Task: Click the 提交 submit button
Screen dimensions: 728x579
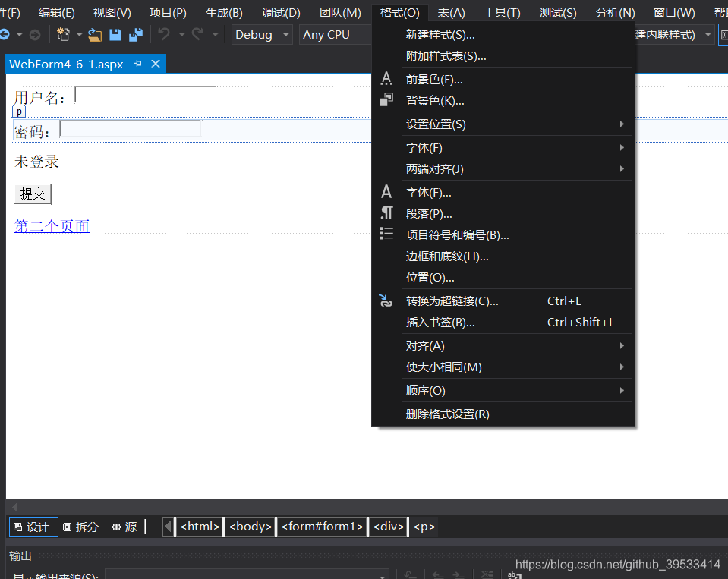Action: point(33,194)
